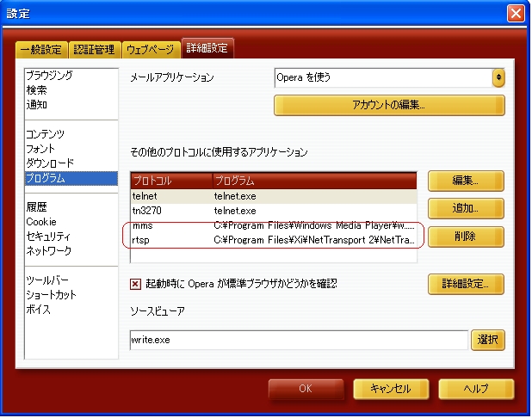Click the アカウントの編集 button
This screenshot has width=532, height=418.
(389, 105)
